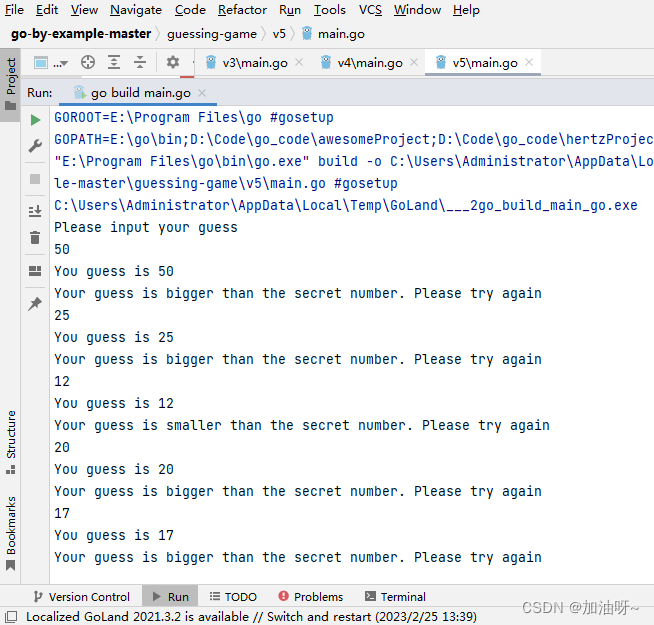Open the wrench run configuration settings

pos(35,146)
